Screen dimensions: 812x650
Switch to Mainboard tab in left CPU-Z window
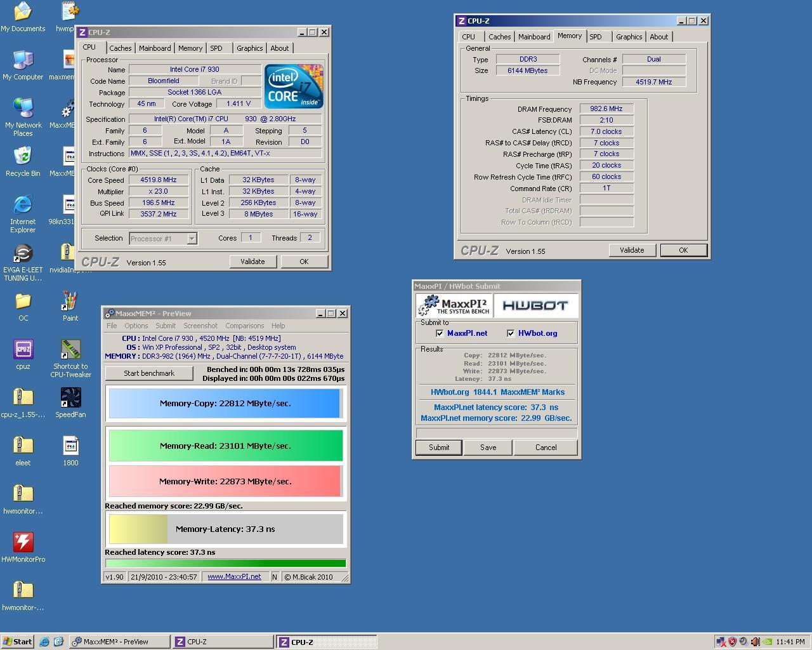[155, 48]
